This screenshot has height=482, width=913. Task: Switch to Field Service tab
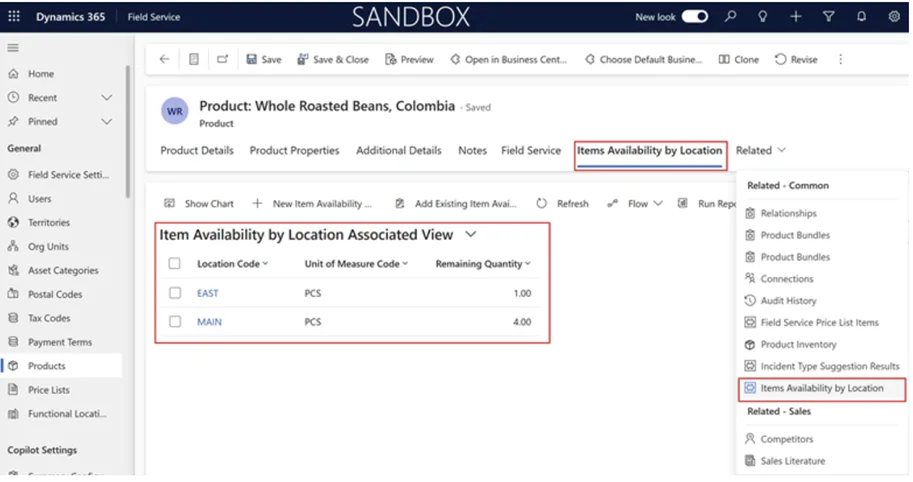click(x=531, y=150)
